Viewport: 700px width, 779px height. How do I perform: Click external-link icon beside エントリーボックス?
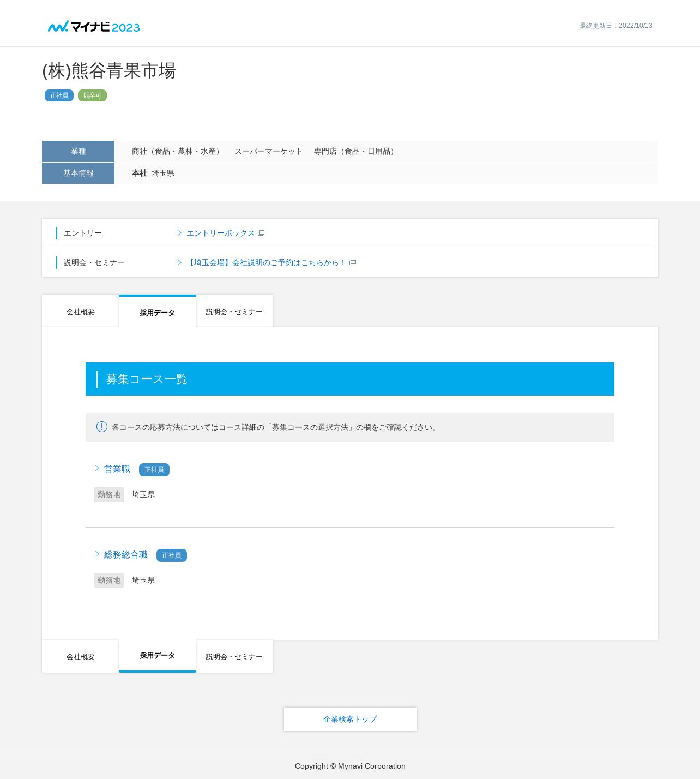coord(261,233)
